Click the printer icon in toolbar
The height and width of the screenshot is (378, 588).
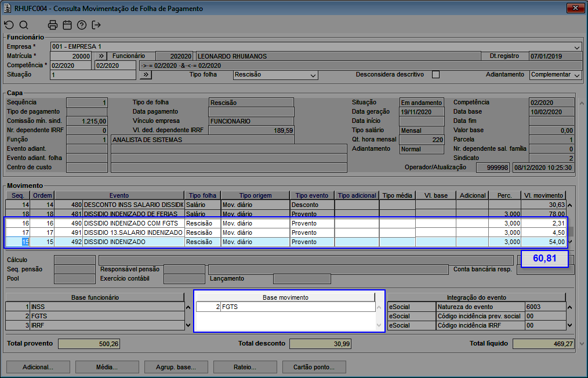point(53,25)
